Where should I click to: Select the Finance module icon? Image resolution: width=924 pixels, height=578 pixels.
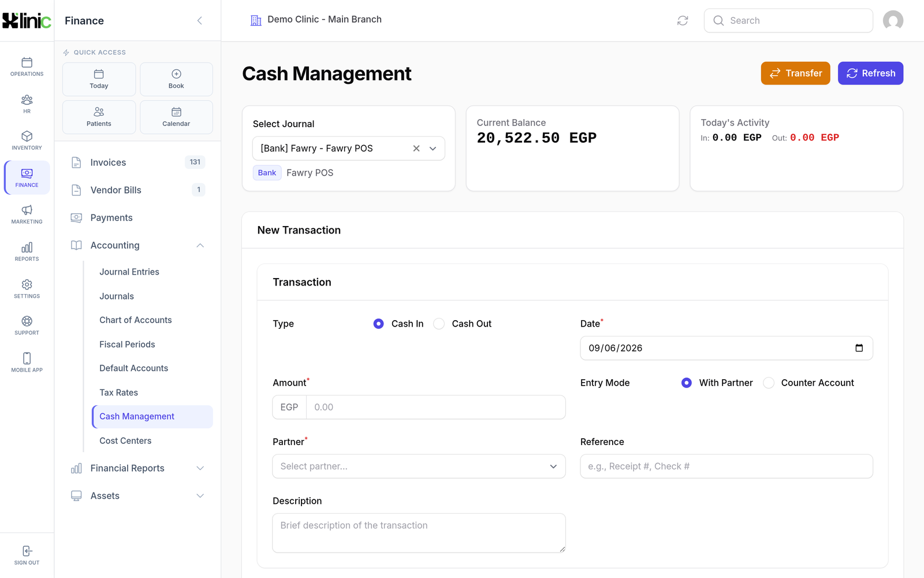(x=27, y=178)
